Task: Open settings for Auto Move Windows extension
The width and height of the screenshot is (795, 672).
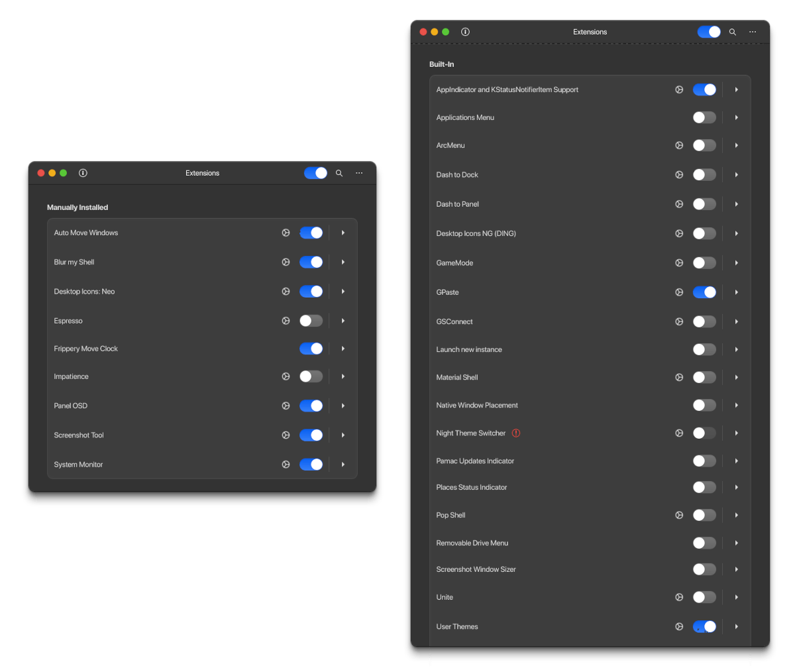Action: [286, 233]
